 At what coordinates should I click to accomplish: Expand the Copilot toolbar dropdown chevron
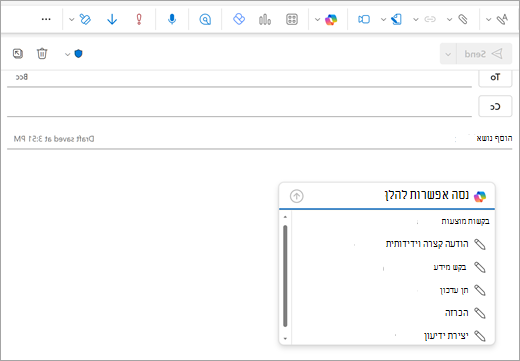point(317,19)
